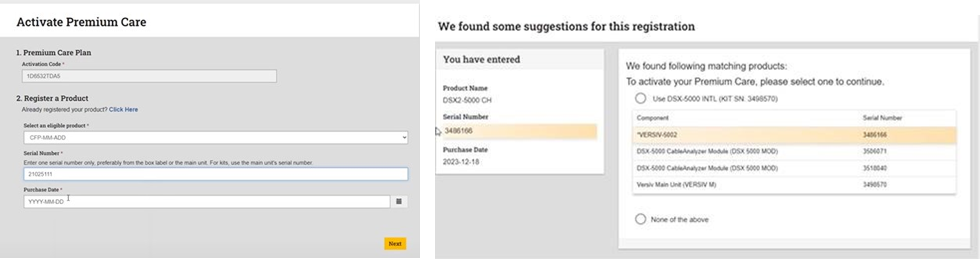The image size is (980, 259).
Task: Click the "You have entered" summary panel
Action: tap(481, 59)
